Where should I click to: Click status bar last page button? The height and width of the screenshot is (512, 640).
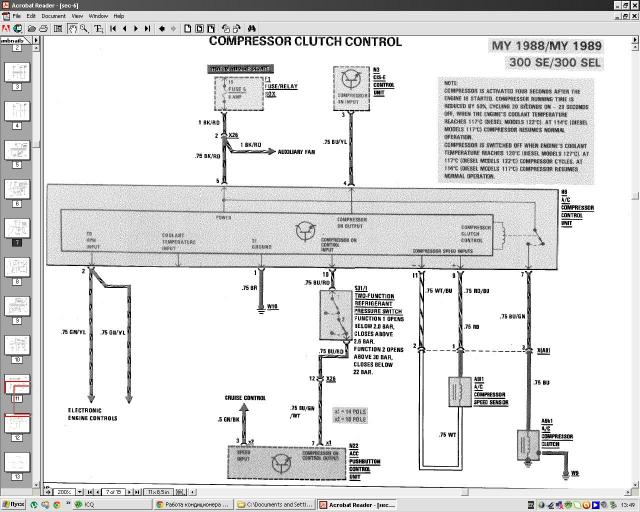137,492
